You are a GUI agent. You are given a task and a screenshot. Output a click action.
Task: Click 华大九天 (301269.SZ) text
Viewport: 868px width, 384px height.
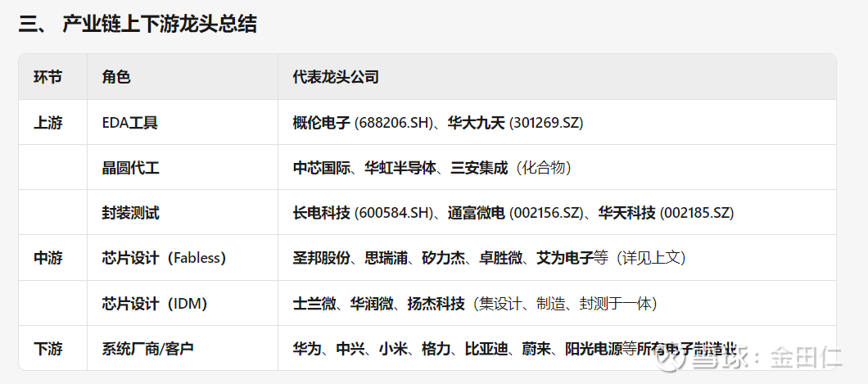pos(516,122)
